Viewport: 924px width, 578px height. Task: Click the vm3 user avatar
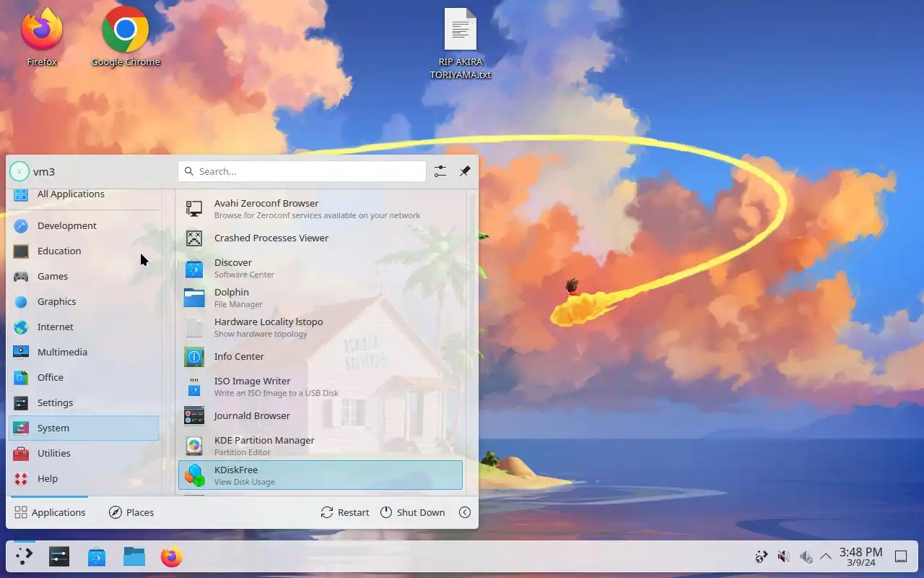19,171
